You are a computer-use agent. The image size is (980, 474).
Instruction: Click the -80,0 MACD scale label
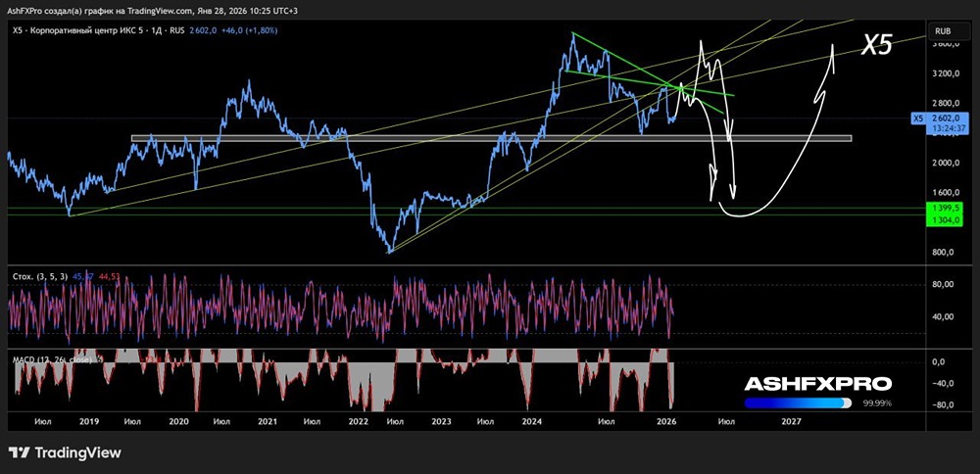click(x=941, y=404)
